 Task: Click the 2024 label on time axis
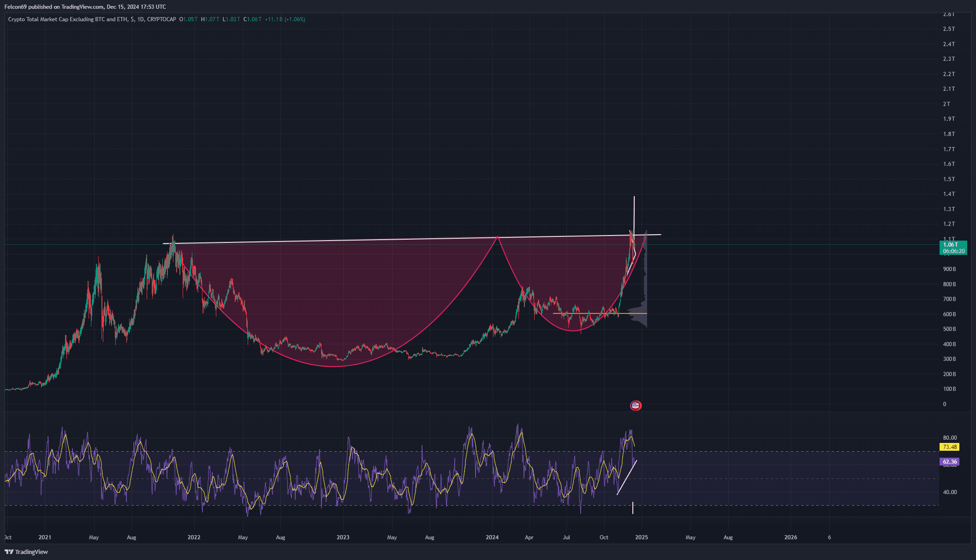(492, 537)
